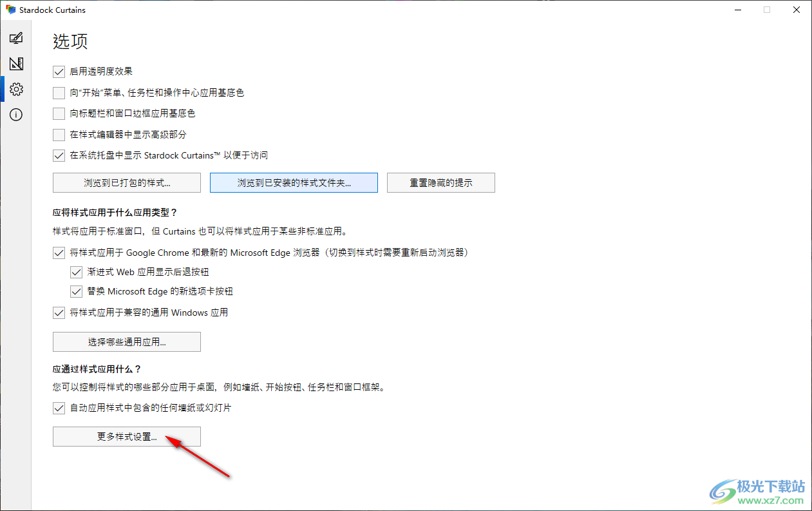Viewport: 812px width, 511px height.
Task: Click the heading 应将样式应用于什么应用类型？
Action: (115, 212)
